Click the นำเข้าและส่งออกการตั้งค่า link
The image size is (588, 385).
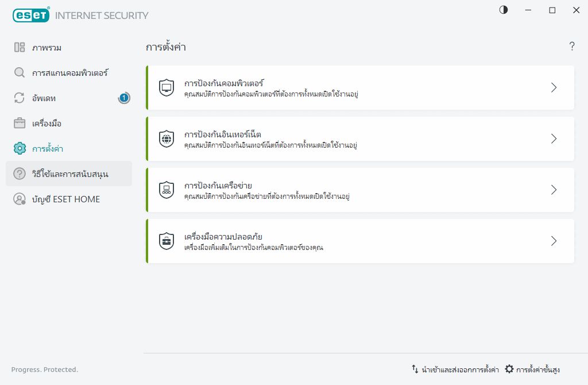tap(460, 369)
